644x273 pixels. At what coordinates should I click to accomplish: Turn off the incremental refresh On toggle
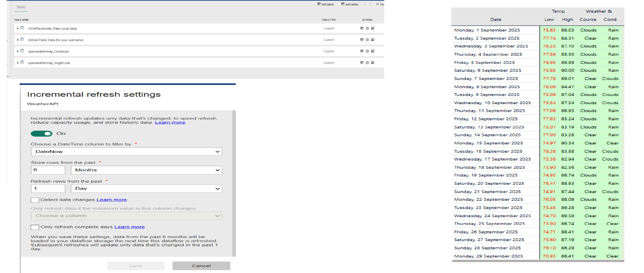[42, 134]
